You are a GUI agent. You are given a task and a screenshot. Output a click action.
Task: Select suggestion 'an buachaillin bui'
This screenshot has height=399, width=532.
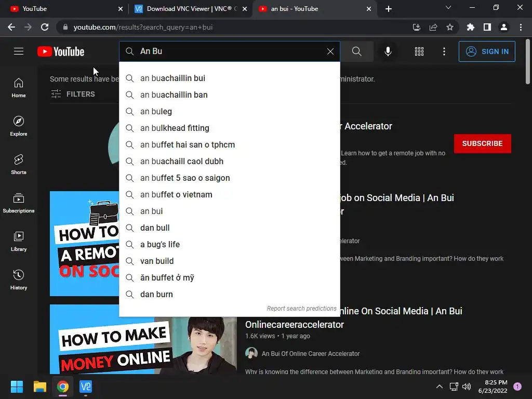point(229,78)
